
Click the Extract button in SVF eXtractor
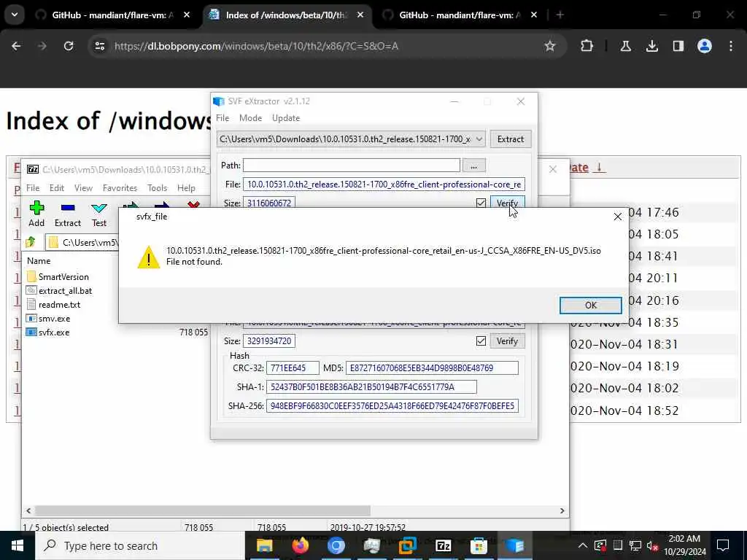510,139
